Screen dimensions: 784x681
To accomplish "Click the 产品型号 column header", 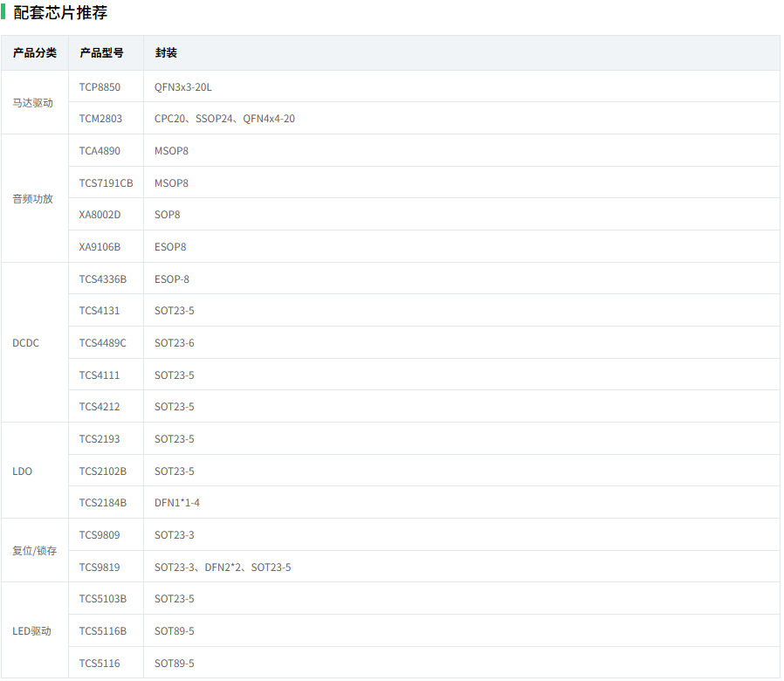I will coord(101,53).
